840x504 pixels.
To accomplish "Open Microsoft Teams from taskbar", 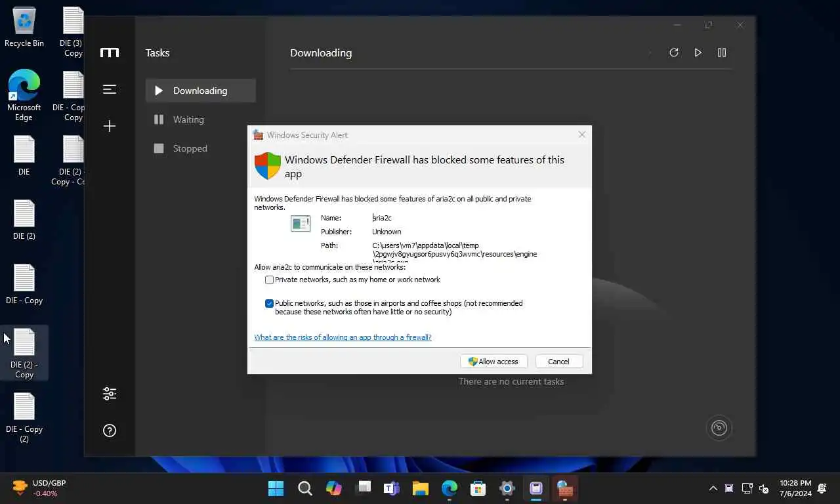I will click(392, 488).
